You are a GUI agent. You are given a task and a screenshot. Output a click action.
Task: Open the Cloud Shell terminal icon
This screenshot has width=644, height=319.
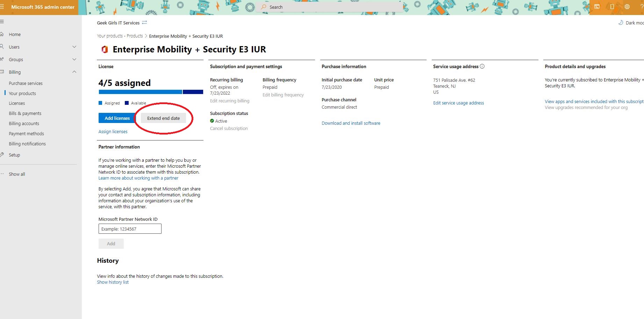pyautogui.click(x=597, y=7)
